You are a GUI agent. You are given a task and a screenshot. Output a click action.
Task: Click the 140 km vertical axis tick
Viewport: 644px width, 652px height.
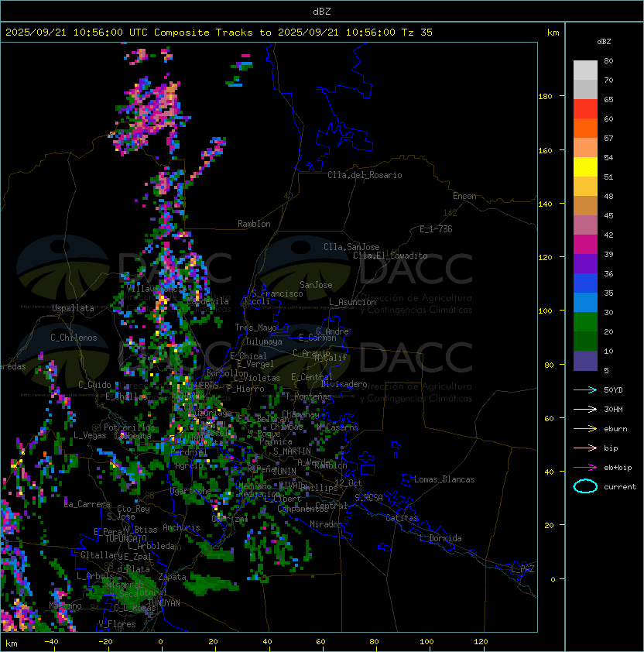(545, 204)
